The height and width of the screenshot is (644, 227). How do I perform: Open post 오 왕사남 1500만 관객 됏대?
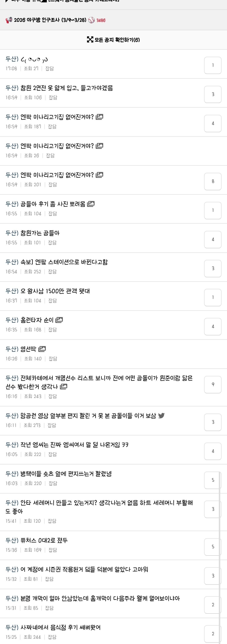(x=55, y=291)
